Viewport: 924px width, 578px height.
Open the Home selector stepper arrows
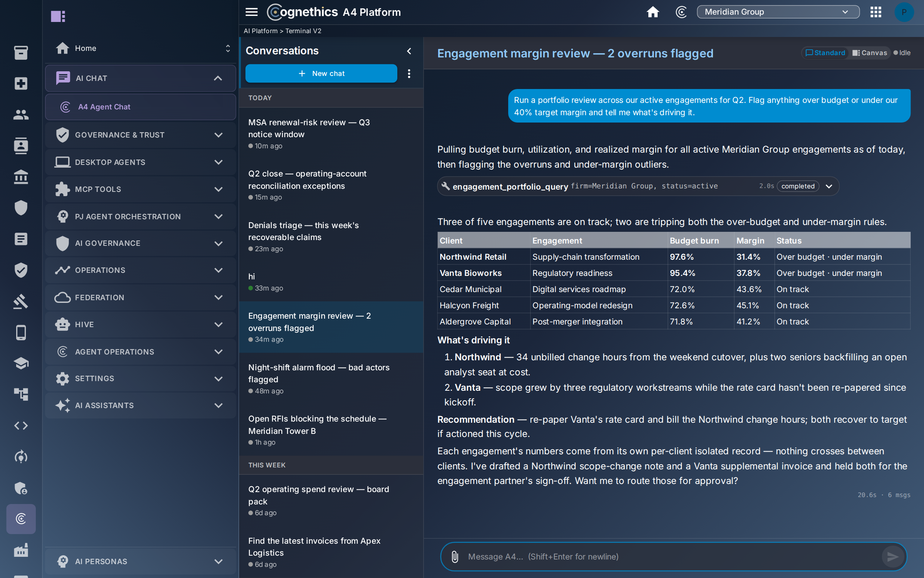pyautogui.click(x=228, y=48)
